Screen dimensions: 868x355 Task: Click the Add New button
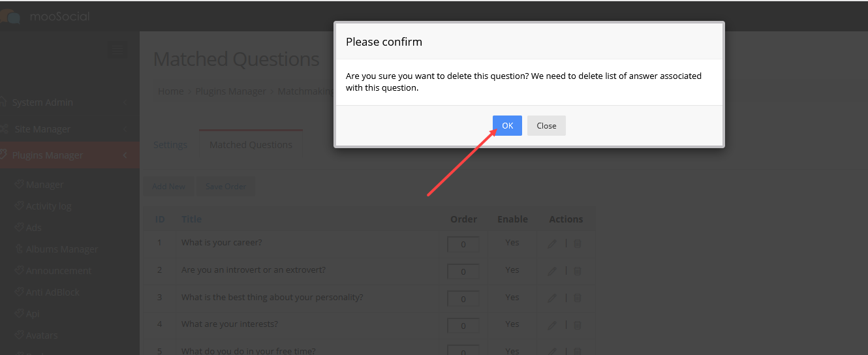pyautogui.click(x=169, y=187)
